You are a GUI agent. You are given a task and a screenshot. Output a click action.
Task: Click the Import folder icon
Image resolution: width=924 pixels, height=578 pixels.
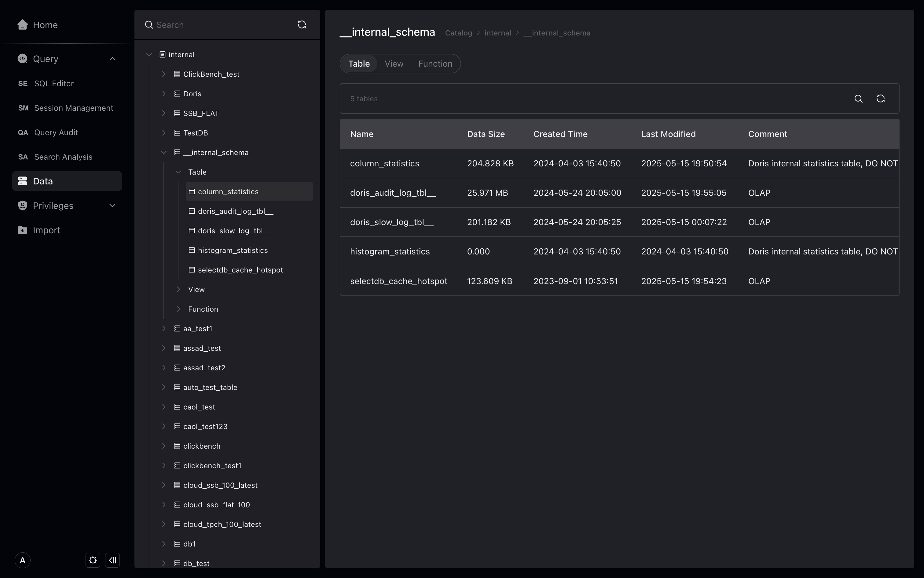23,230
